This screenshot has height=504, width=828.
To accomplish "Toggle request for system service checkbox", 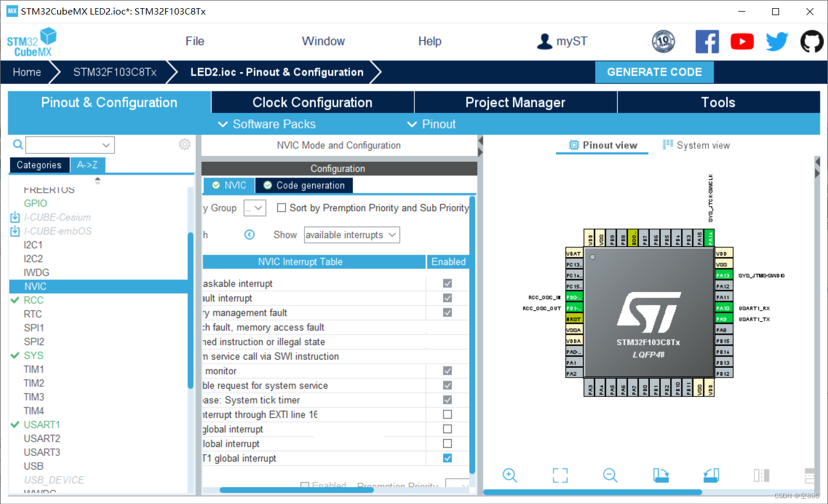I will coord(447,385).
